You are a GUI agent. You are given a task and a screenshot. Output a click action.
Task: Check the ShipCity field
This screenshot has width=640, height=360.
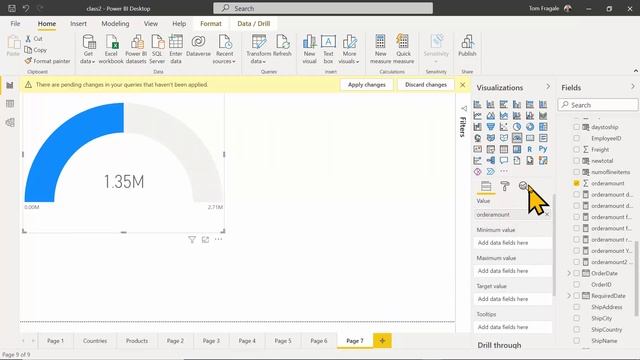click(x=576, y=318)
